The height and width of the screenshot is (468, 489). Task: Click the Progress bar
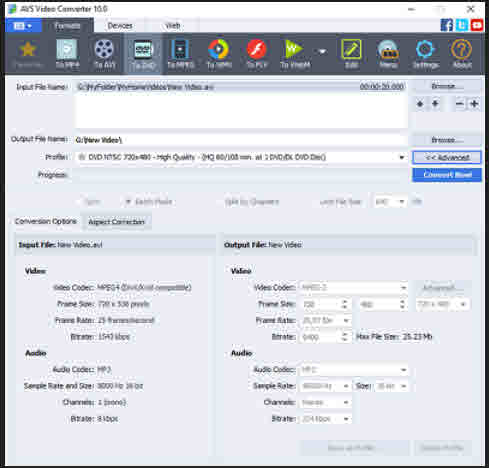coord(241,175)
